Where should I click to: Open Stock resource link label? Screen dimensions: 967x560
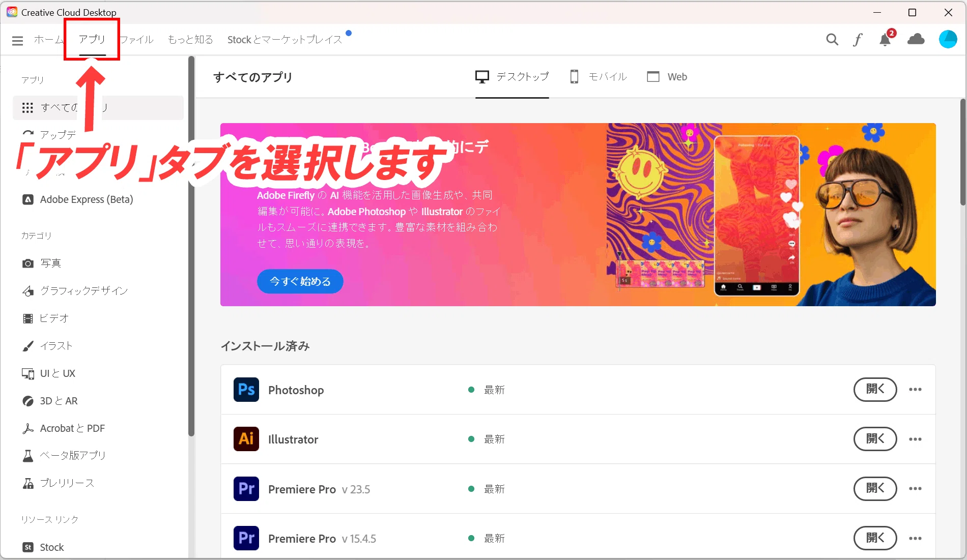click(52, 547)
